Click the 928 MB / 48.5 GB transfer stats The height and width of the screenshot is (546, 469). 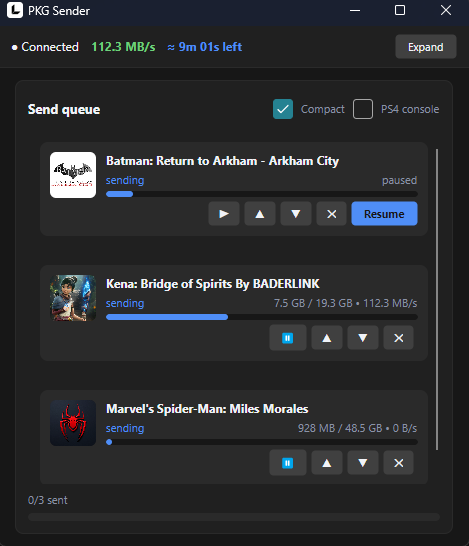pos(357,428)
